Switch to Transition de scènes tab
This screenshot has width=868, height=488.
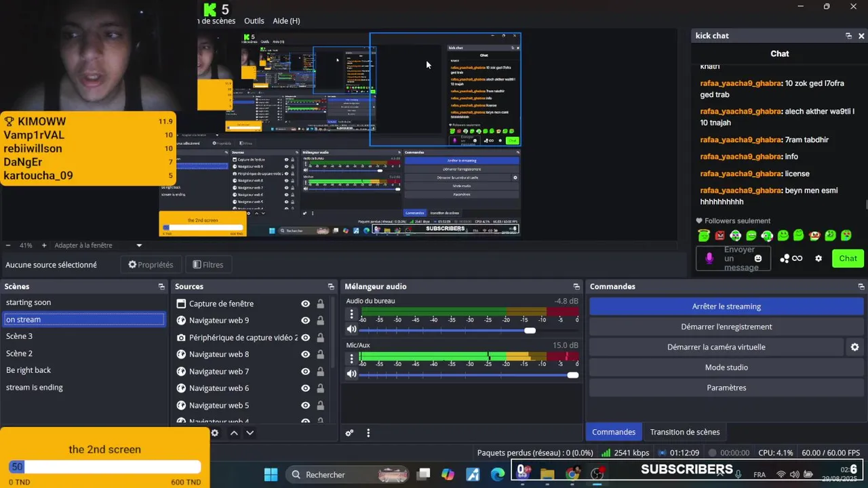685,432
